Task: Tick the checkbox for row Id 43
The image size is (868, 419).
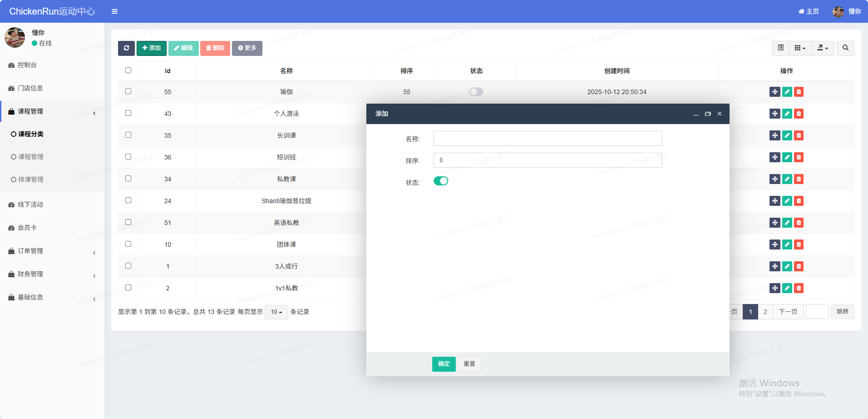Action: (x=128, y=113)
